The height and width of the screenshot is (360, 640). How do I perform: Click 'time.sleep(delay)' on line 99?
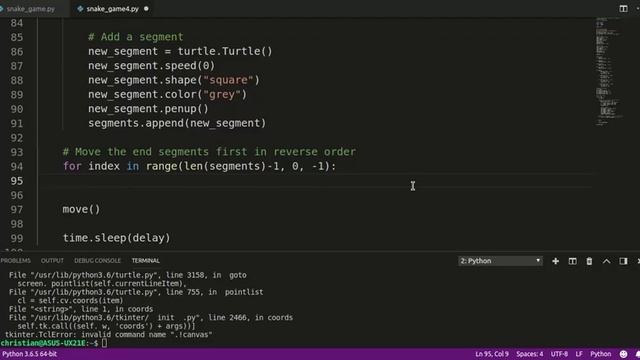pyautogui.click(x=116, y=238)
